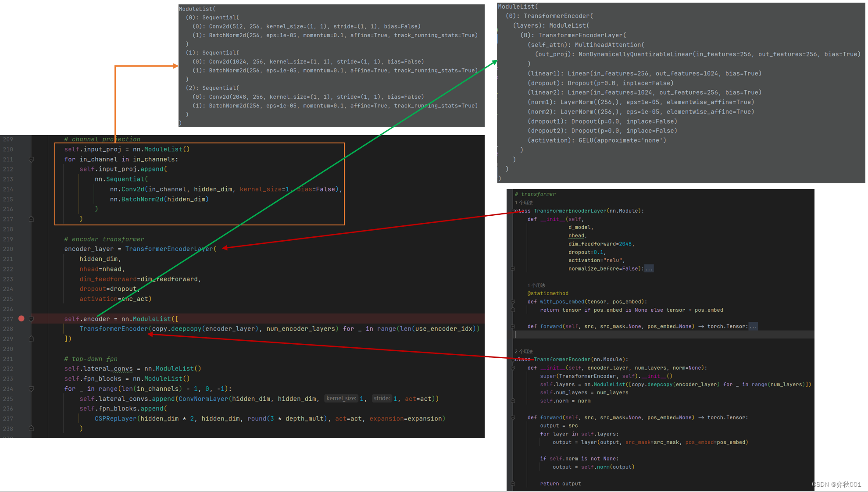Click line number 210 in gutter
Viewport: 868px width, 492px height.
click(x=8, y=149)
